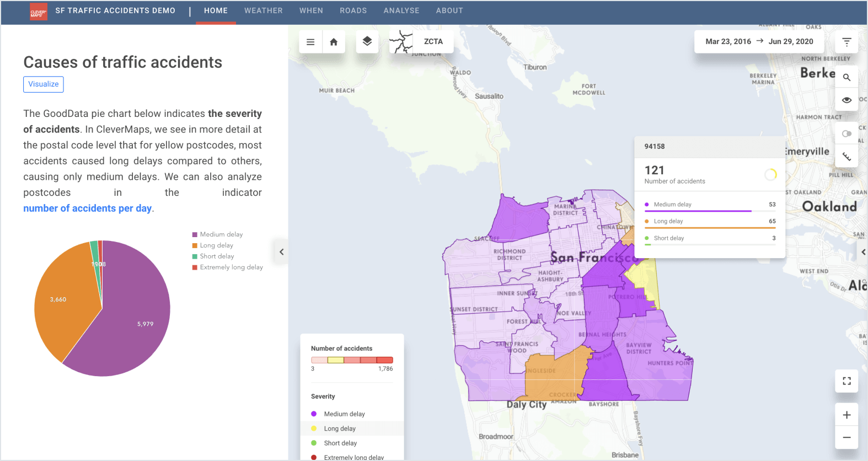
Task: Zoom in the map with plus button
Action: (x=846, y=415)
